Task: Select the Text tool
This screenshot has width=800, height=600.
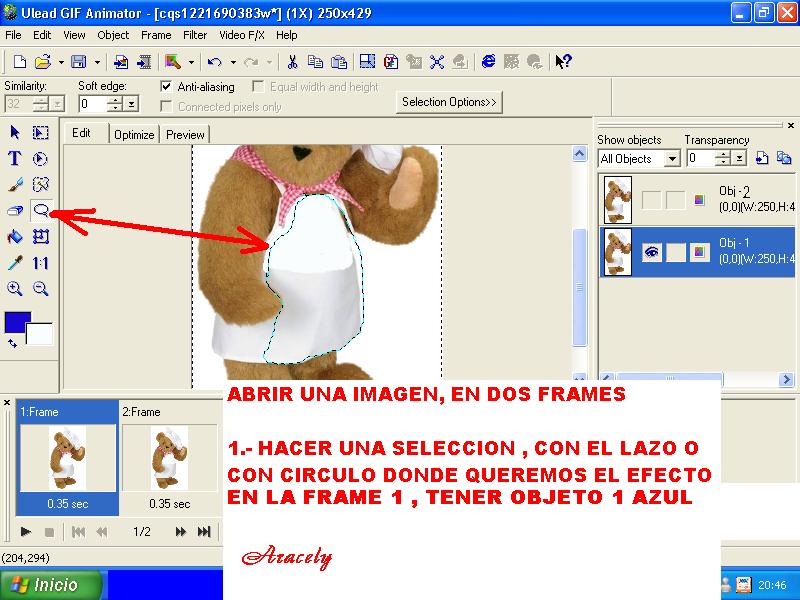Action: 15,159
